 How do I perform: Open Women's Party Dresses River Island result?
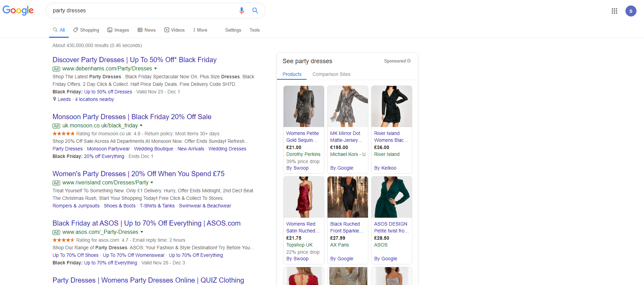[138, 174]
